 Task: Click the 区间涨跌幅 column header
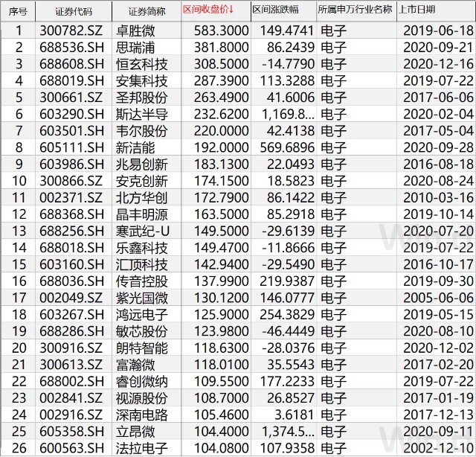[x=276, y=10]
